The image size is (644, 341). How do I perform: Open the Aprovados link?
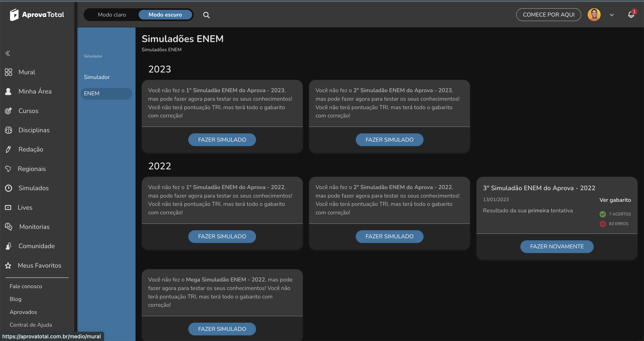[23, 312]
